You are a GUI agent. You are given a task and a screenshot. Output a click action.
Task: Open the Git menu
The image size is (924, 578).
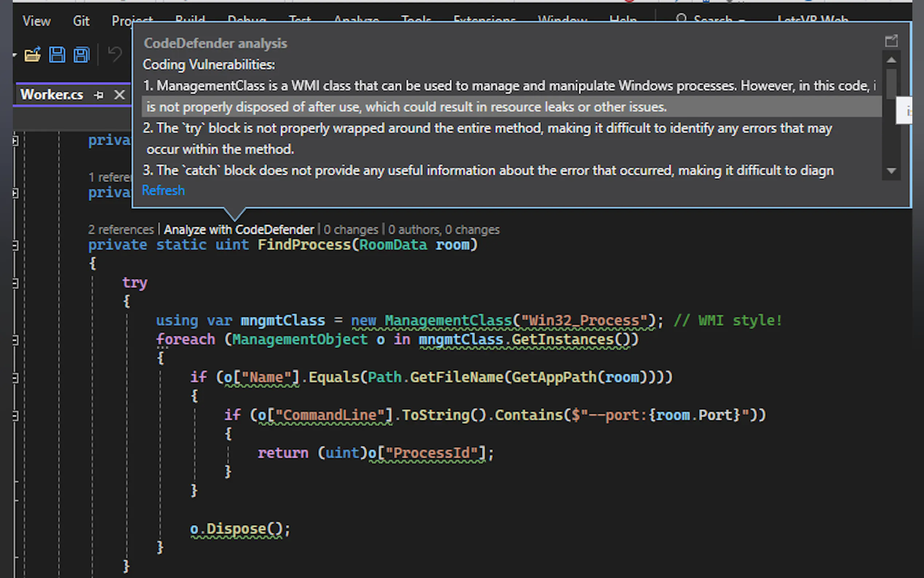(81, 21)
